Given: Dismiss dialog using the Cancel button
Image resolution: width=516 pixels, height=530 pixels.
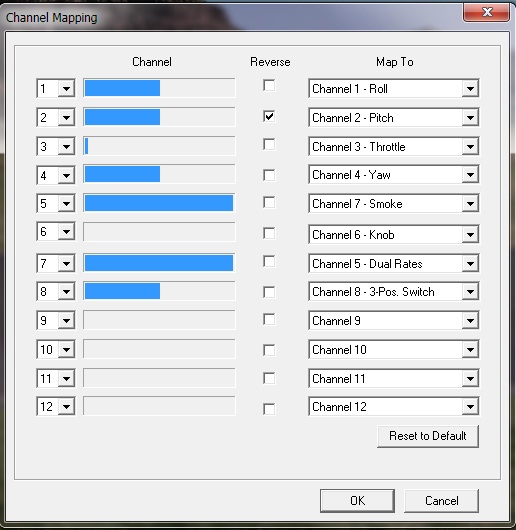Looking at the screenshot, I should [x=441, y=501].
